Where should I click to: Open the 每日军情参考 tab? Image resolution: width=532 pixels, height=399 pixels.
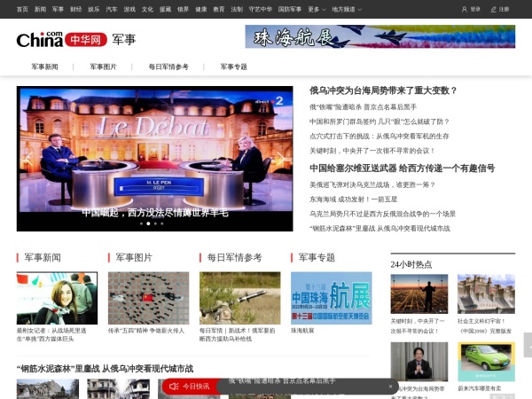point(168,66)
